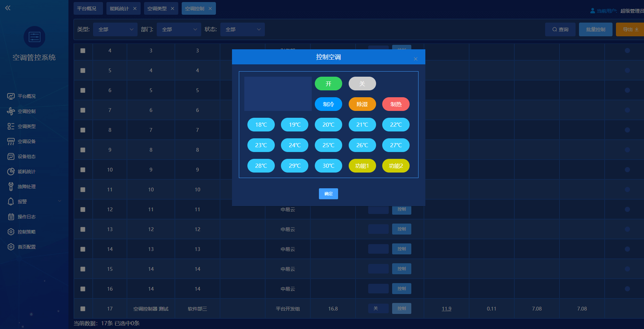This screenshot has width=644, height=329.
Task: Open the 部门 dropdown
Action: point(179,29)
